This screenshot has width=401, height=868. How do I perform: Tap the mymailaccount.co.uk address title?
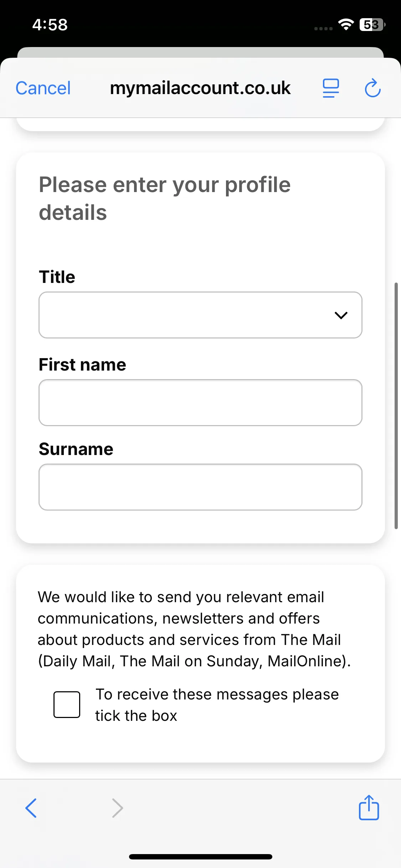pyautogui.click(x=200, y=88)
